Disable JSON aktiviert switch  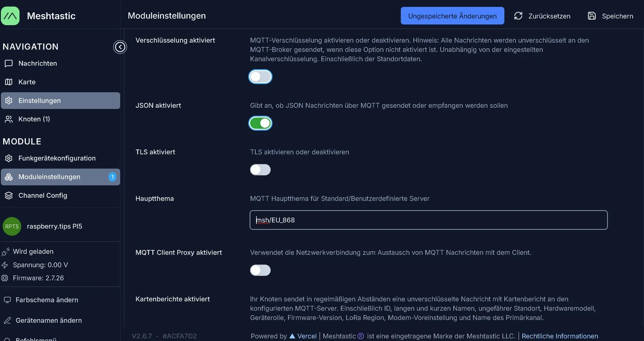click(260, 123)
